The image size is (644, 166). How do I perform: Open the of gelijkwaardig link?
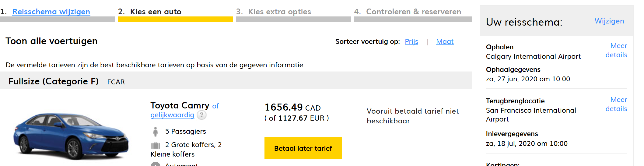(x=172, y=115)
